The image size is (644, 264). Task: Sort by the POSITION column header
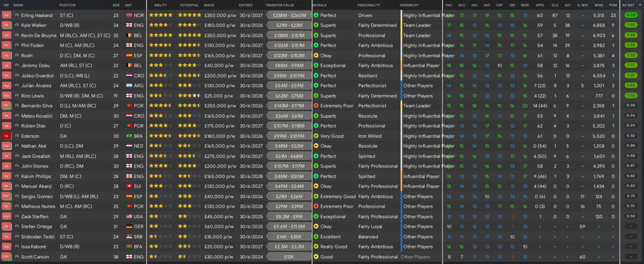[67, 5]
